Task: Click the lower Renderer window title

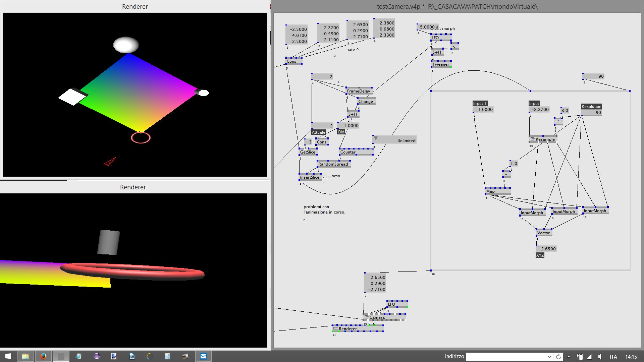Action: point(133,187)
